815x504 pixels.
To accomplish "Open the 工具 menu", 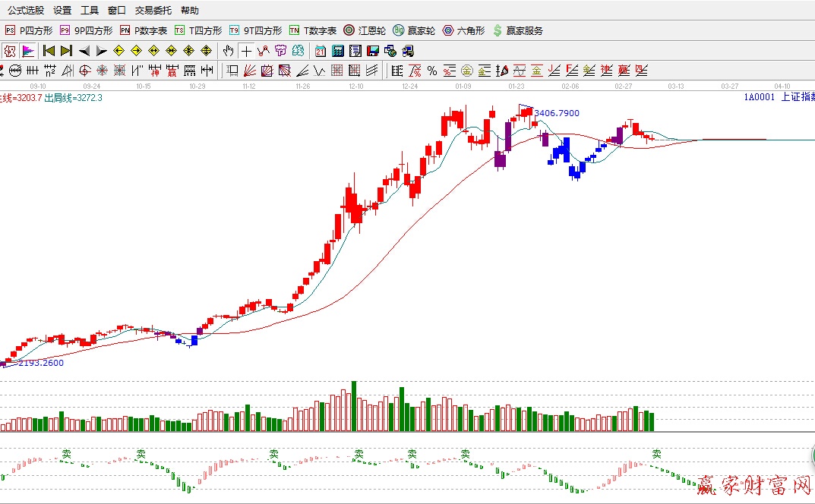I will 90,11.
